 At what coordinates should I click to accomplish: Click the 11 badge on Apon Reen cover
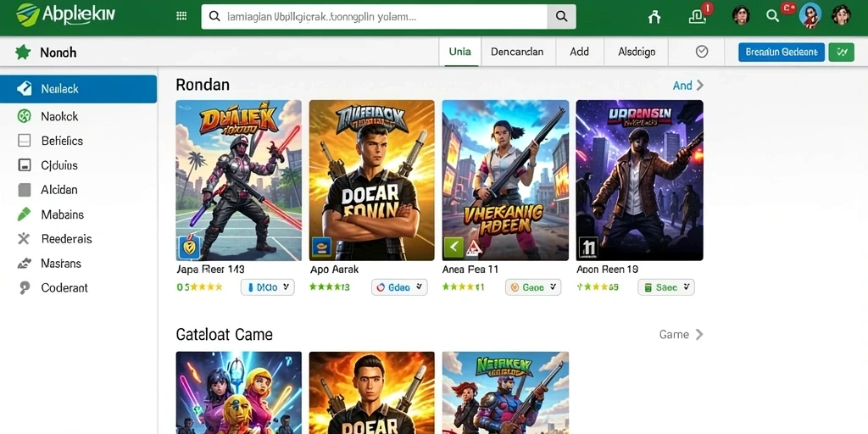588,248
